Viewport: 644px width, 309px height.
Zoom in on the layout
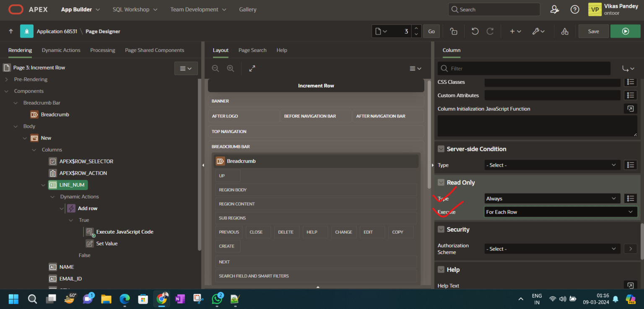tap(230, 69)
